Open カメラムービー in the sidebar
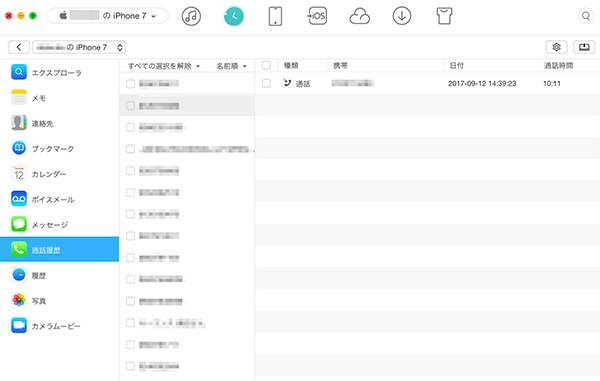The image size is (600, 381). pyautogui.click(x=59, y=326)
